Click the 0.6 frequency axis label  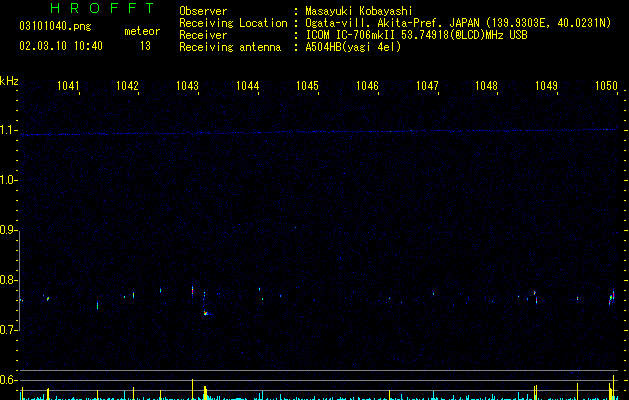(8, 380)
